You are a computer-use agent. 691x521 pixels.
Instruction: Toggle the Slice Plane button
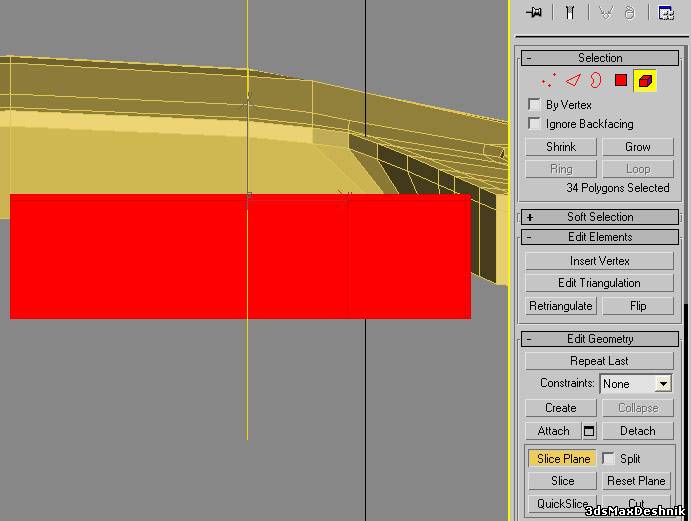pos(563,459)
